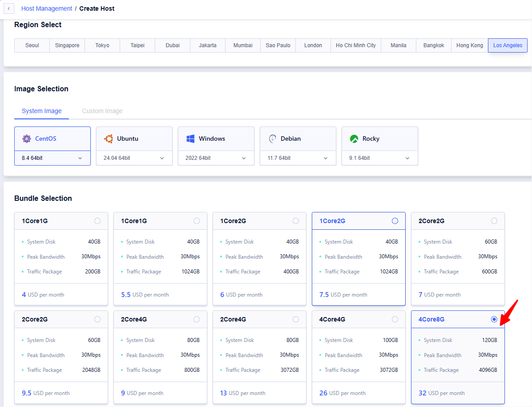This screenshot has width=532, height=407.
Task: Choose the Dubai region
Action: (173, 45)
